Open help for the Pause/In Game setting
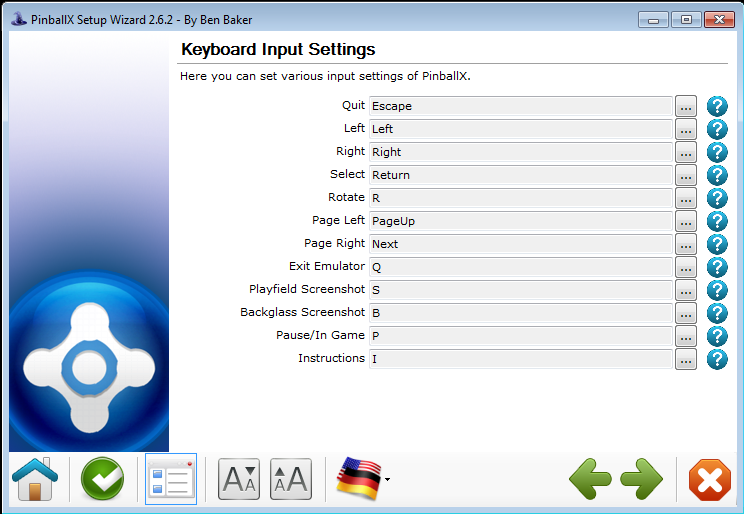The image size is (744, 514). [717, 336]
